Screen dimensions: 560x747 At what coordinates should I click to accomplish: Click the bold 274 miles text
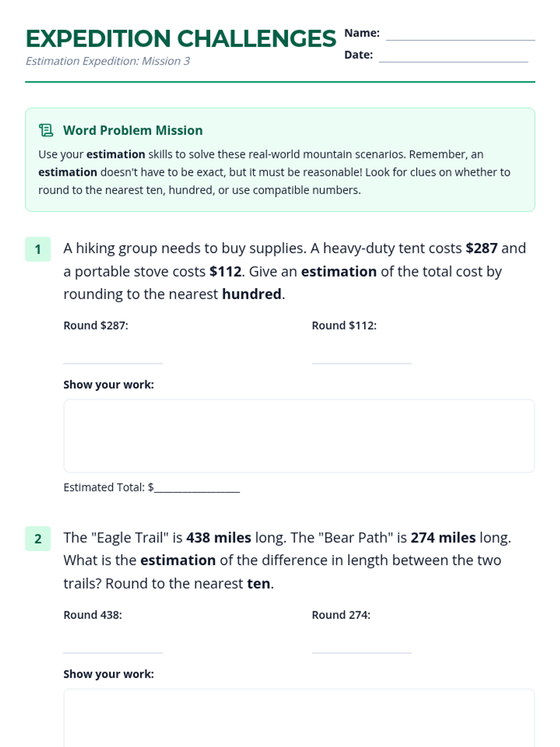[443, 537]
